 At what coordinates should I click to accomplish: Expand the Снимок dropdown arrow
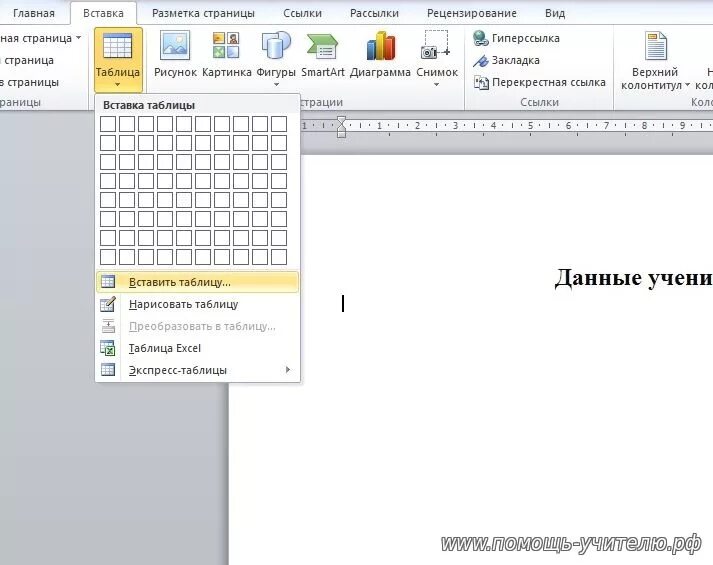tap(437, 85)
